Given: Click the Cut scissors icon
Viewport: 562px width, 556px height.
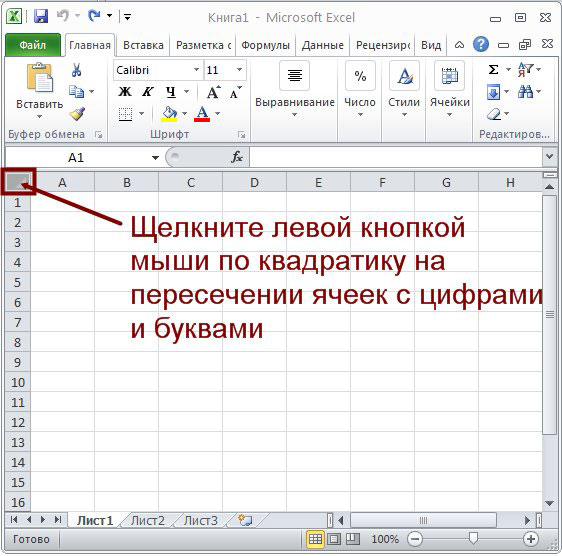Looking at the screenshot, I should (x=76, y=70).
